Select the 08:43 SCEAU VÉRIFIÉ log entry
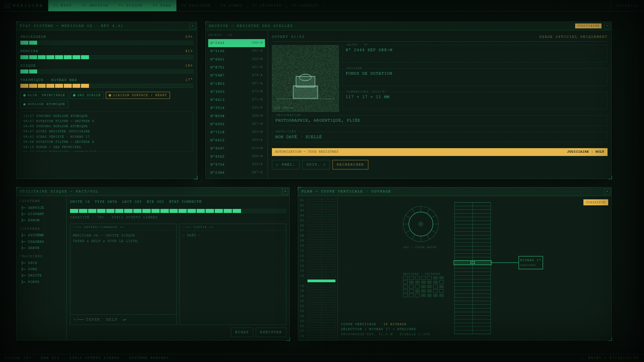The image size is (644, 362). [57, 137]
